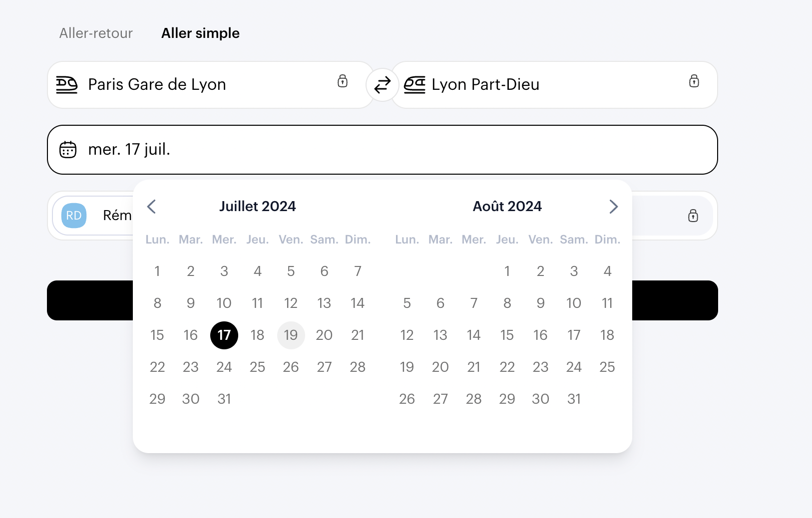Pick 1 August in Août 2024
The width and height of the screenshot is (812, 518).
coord(507,271)
